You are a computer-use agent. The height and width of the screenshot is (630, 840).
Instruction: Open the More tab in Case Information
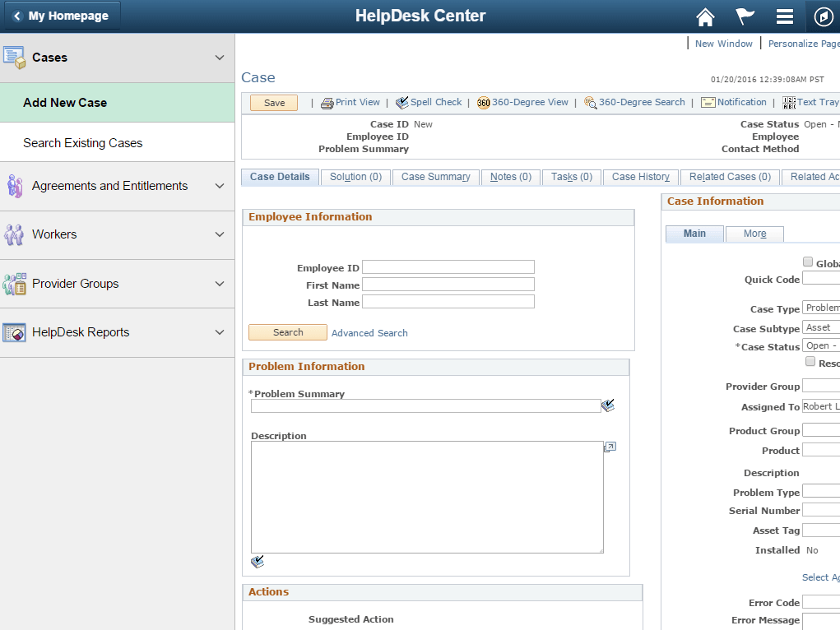754,234
